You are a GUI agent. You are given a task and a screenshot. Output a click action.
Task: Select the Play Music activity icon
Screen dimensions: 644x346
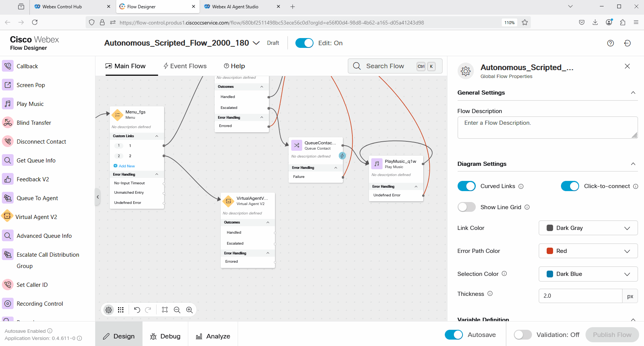click(x=8, y=104)
